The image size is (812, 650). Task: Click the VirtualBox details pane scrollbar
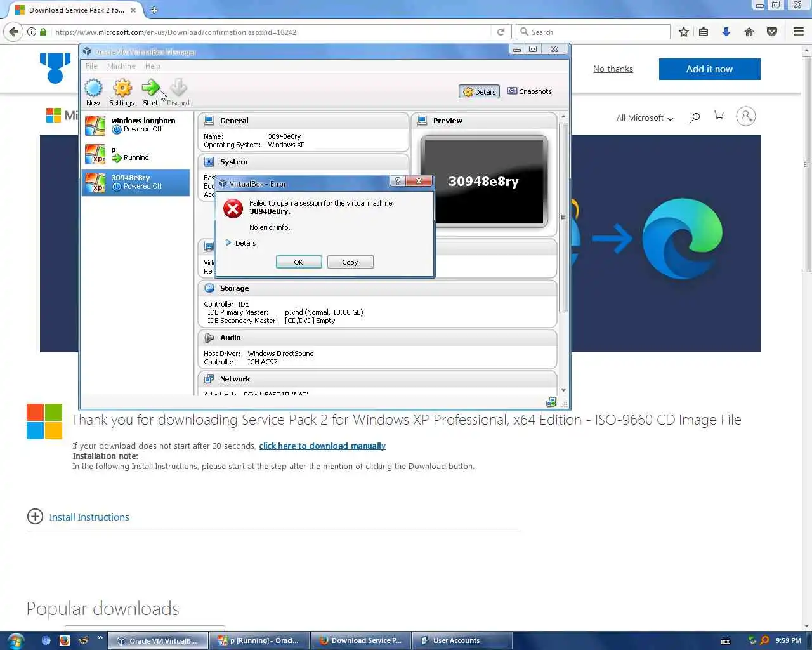pos(563,217)
